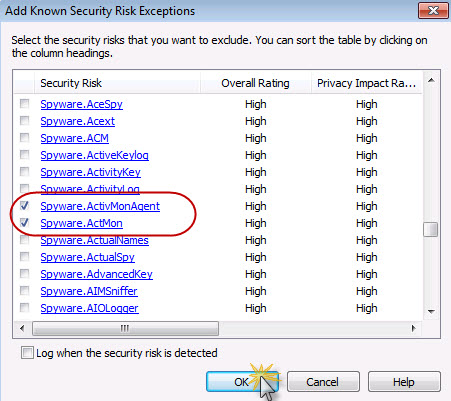Click the vertical scrollbar up arrow

(431, 80)
